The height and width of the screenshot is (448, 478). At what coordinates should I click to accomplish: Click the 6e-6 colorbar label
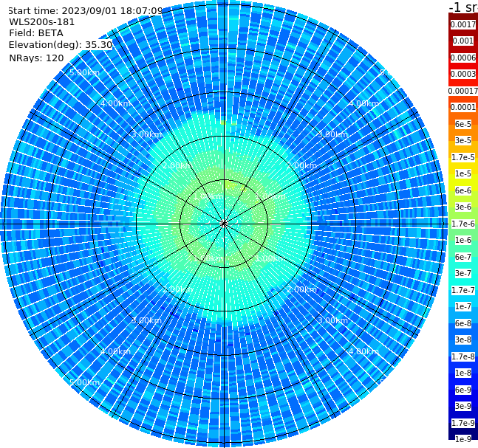(463, 190)
